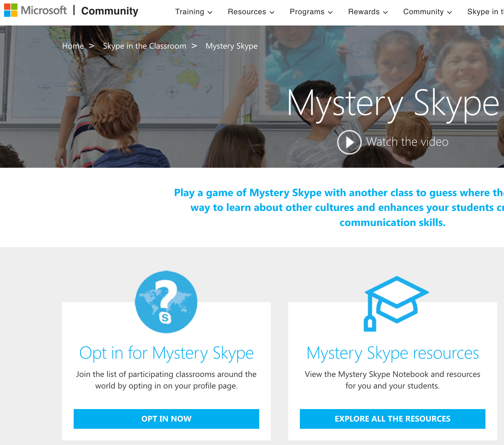Open Skype in the Classroom breadcrumb

144,46
